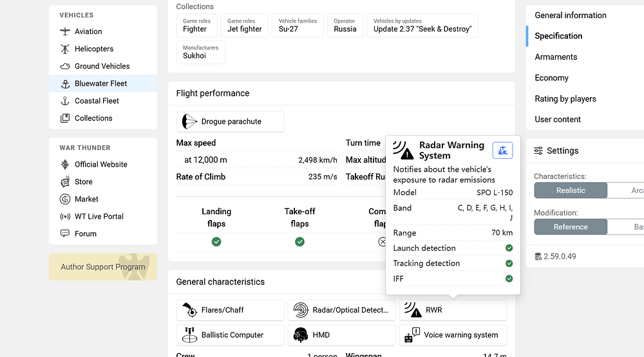Image resolution: width=644 pixels, height=357 pixels.
Task: Open the Fighter game role collection
Action: click(x=196, y=26)
